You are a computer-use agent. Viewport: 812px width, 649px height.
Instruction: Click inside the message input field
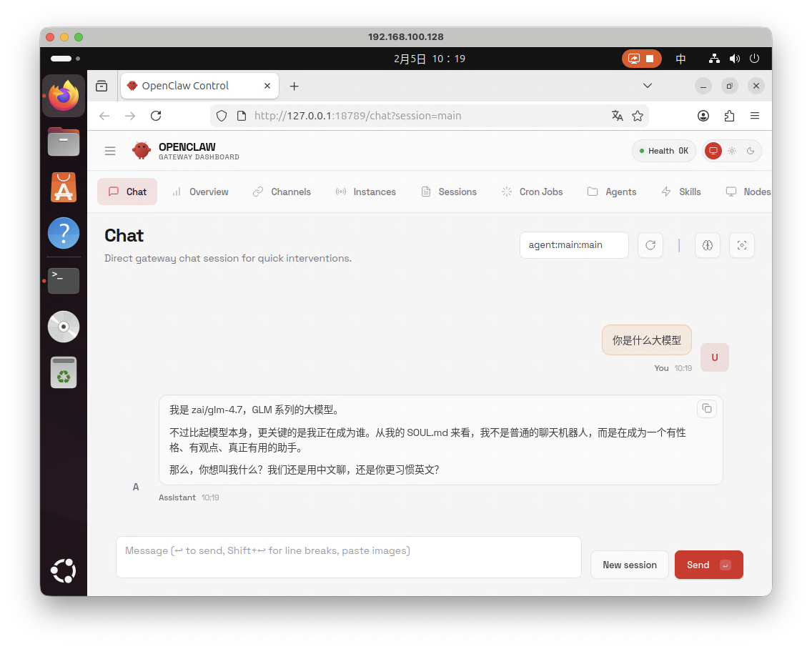tap(348, 557)
